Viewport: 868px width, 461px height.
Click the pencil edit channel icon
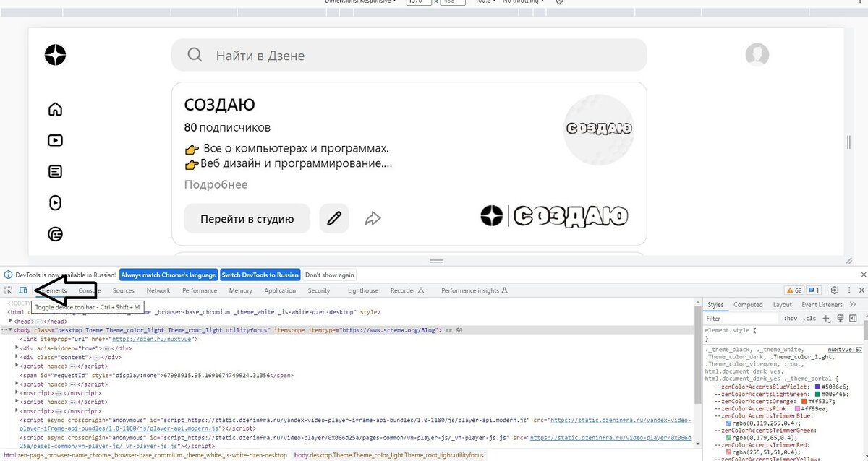[334, 218]
